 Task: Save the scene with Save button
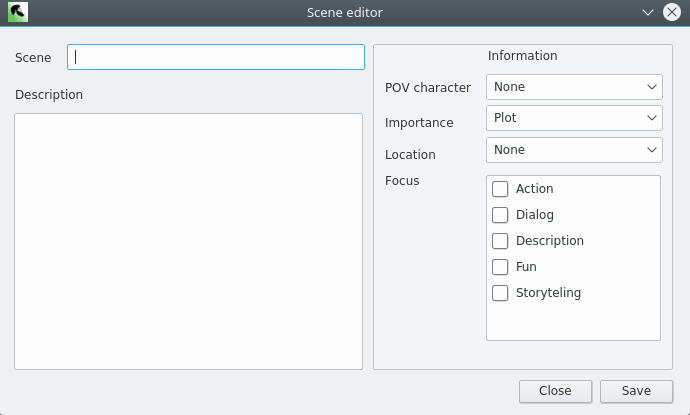(x=636, y=391)
